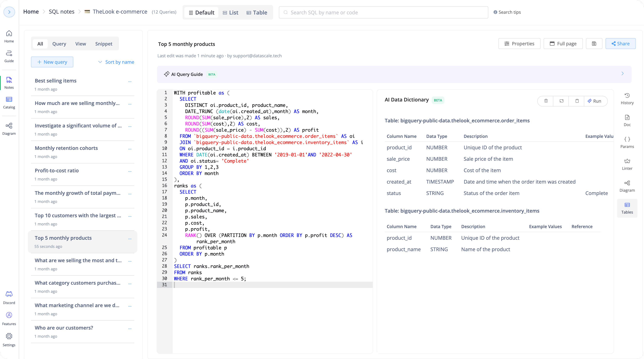This screenshot has height=359, width=644.
Task: Click the clipboard copy icon in Data Dictionary
Action: pyautogui.click(x=577, y=101)
